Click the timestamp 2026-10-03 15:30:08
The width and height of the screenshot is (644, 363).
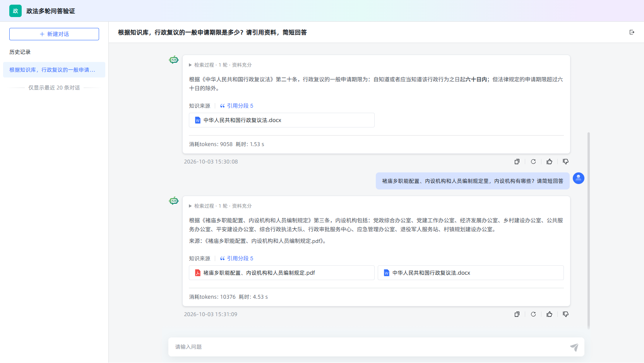[211, 162]
